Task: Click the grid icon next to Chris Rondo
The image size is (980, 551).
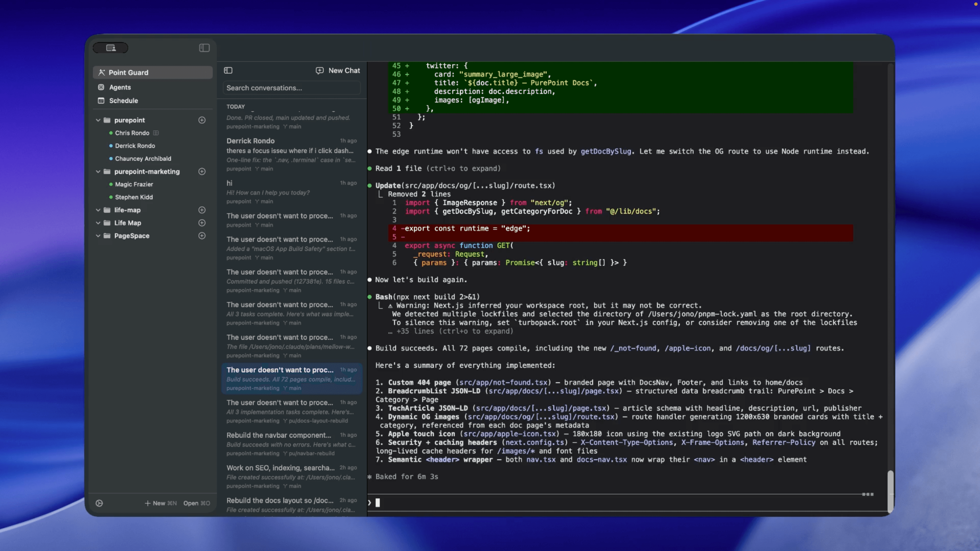Action: 156,133
